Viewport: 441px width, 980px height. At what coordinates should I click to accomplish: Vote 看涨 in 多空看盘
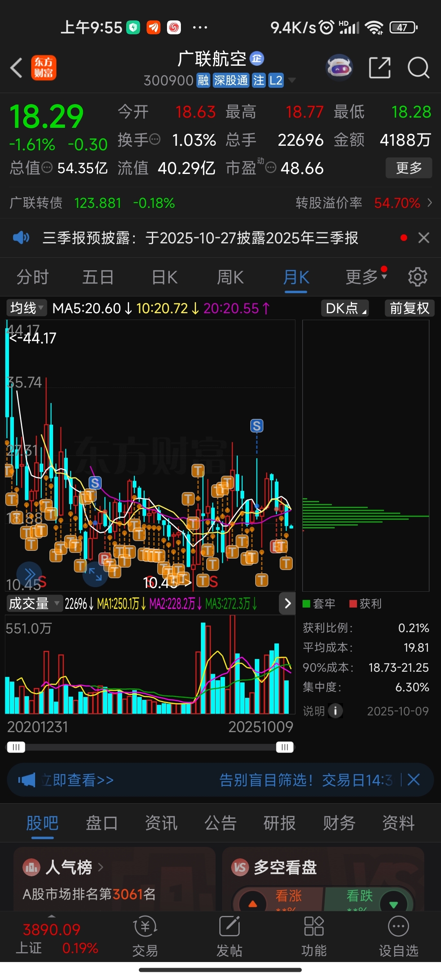point(278,899)
